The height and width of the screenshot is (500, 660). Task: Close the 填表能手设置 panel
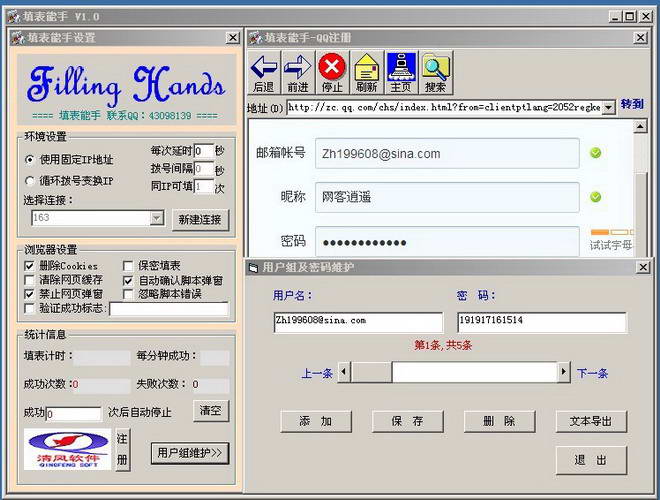tap(232, 37)
